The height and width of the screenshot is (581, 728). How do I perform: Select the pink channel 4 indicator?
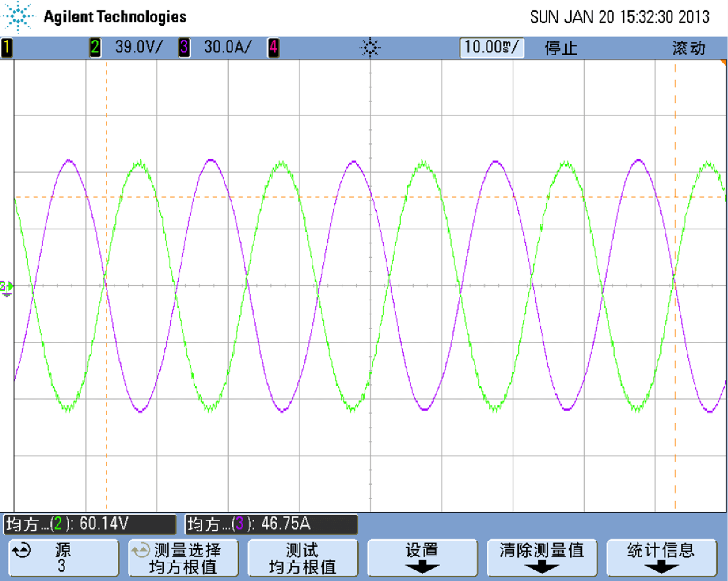click(273, 47)
